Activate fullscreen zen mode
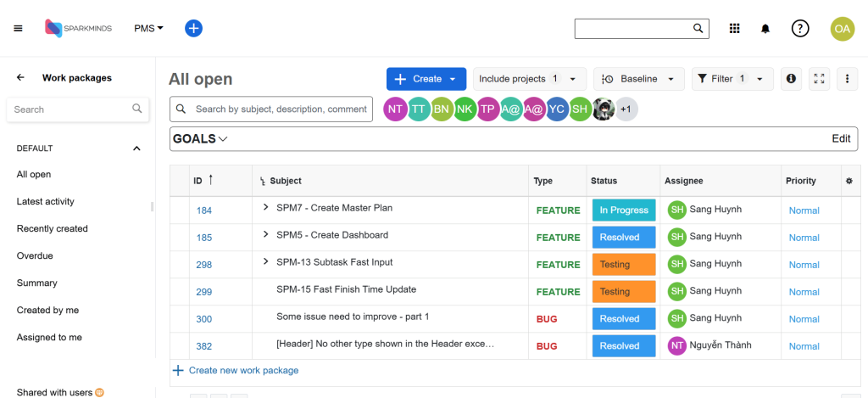 point(819,79)
